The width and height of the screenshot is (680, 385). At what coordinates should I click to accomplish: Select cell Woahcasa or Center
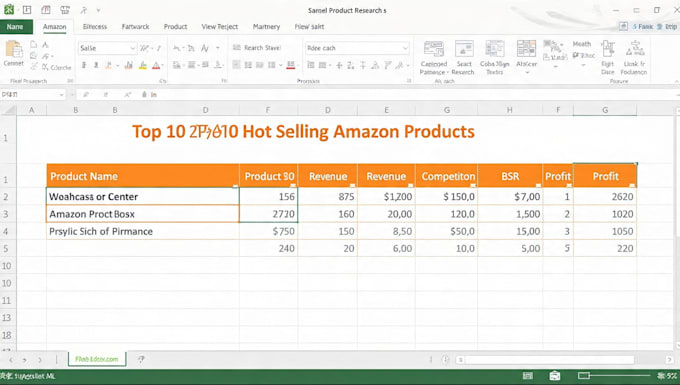143,196
